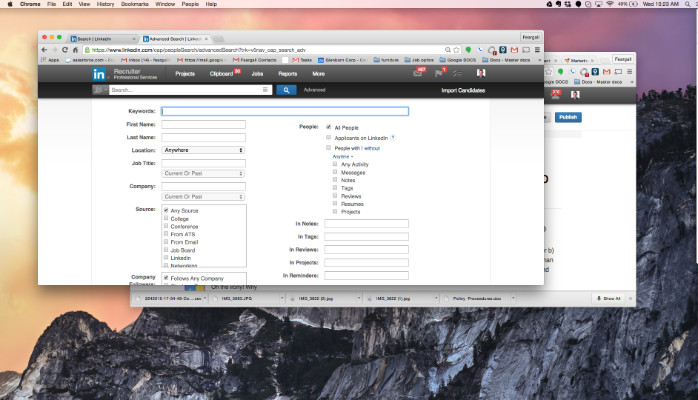The height and width of the screenshot is (400, 698).
Task: Click the Apple menu icon
Action: click(10, 4)
